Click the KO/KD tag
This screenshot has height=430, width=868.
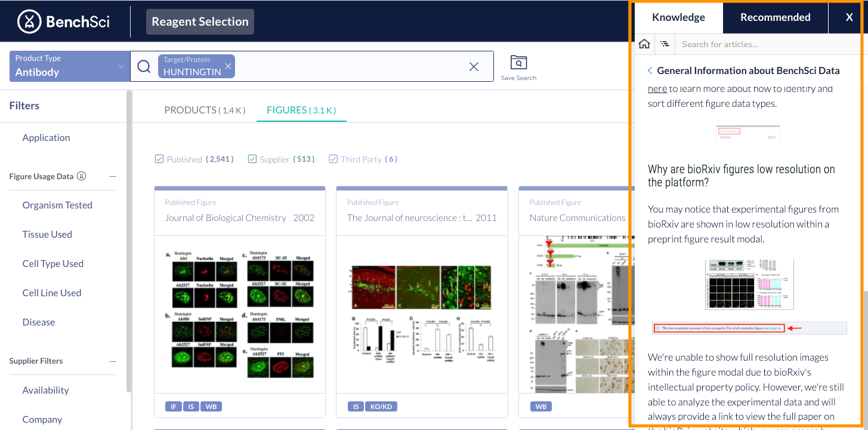[380, 407]
